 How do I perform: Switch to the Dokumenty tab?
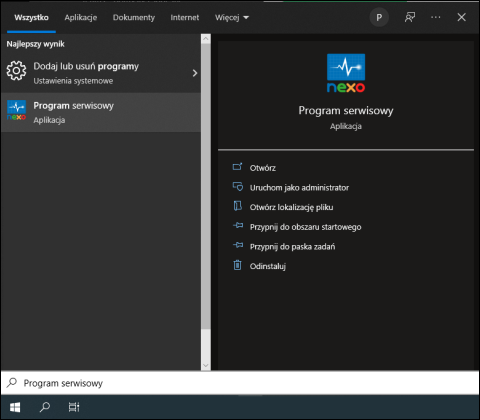(134, 17)
